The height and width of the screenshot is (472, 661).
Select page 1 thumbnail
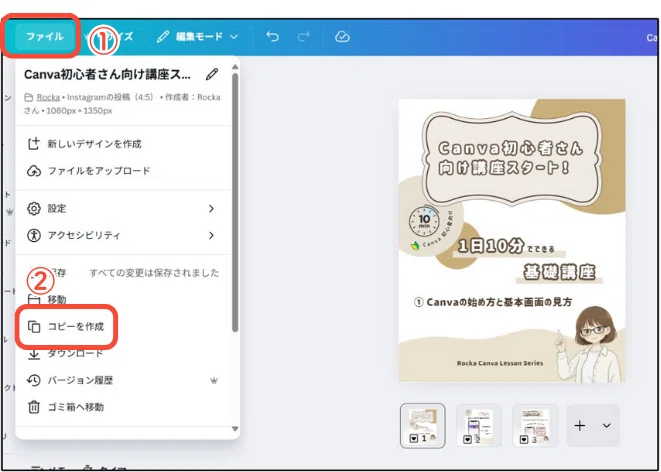422,425
